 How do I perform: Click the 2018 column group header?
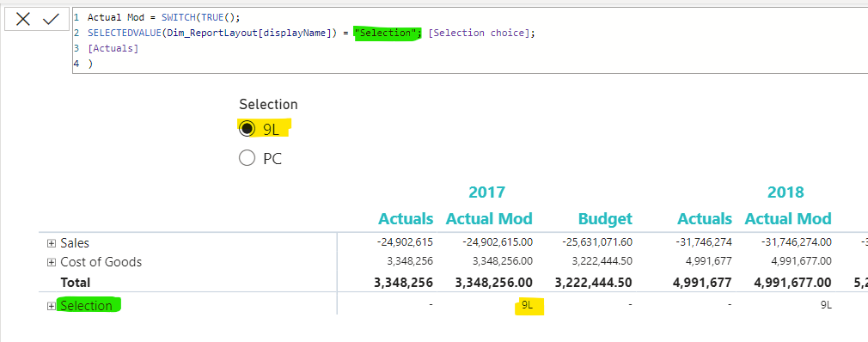[x=785, y=192]
